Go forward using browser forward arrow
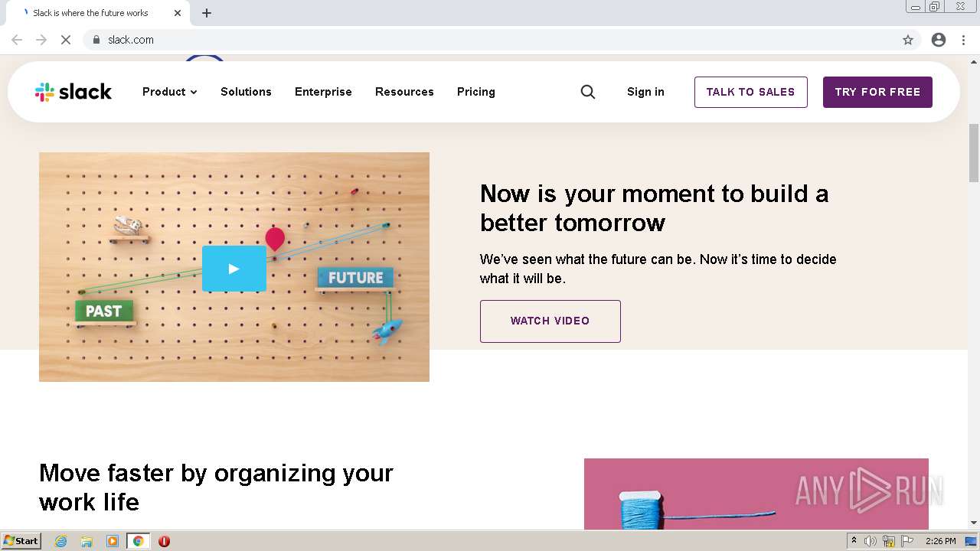The width and height of the screenshot is (980, 551). click(41, 40)
